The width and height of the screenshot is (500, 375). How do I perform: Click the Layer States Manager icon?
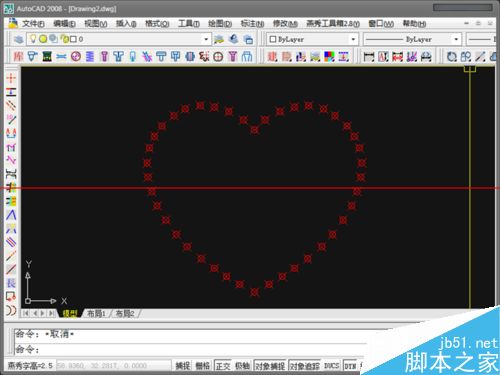click(x=248, y=39)
